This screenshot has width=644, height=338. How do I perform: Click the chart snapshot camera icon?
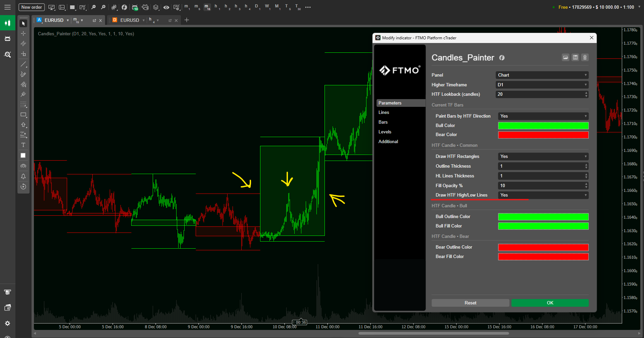pyautogui.click(x=23, y=166)
